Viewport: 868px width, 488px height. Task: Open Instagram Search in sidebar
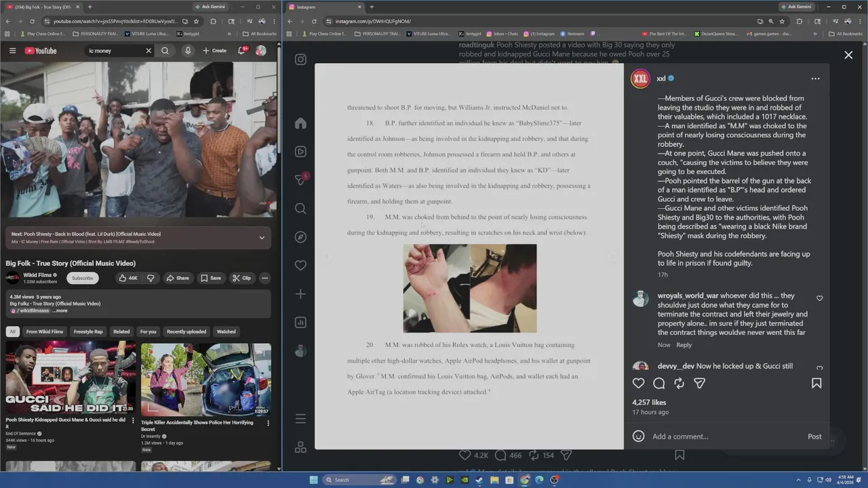pos(300,209)
